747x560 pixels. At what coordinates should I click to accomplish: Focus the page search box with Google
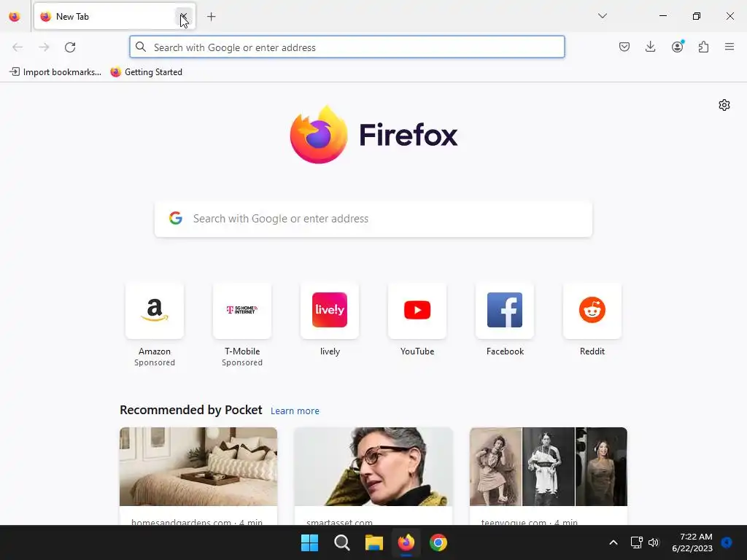click(373, 219)
